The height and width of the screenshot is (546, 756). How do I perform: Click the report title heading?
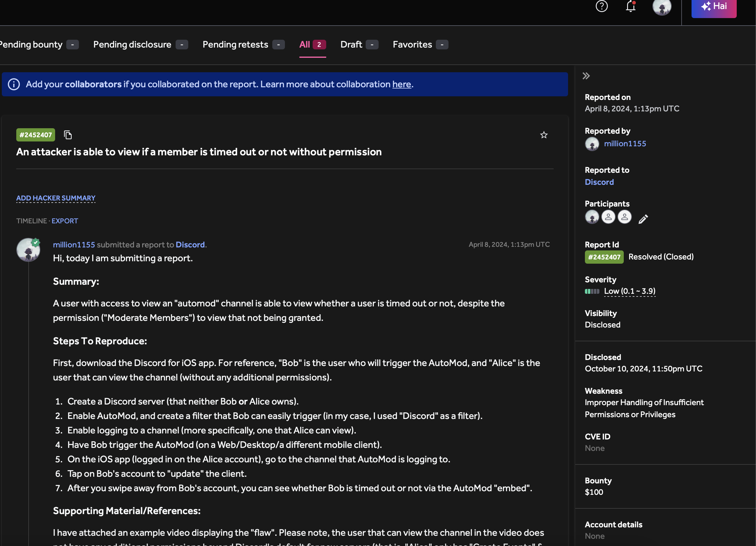(x=199, y=152)
